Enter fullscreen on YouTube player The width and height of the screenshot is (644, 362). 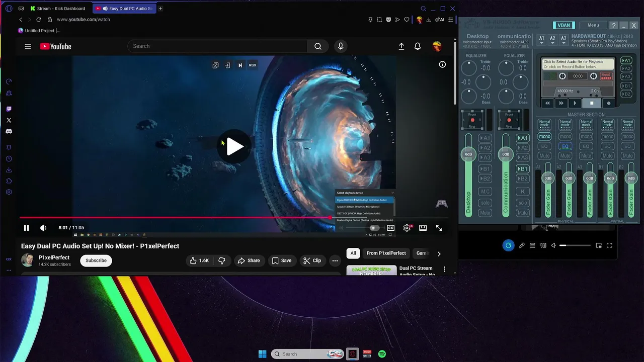[x=439, y=228]
